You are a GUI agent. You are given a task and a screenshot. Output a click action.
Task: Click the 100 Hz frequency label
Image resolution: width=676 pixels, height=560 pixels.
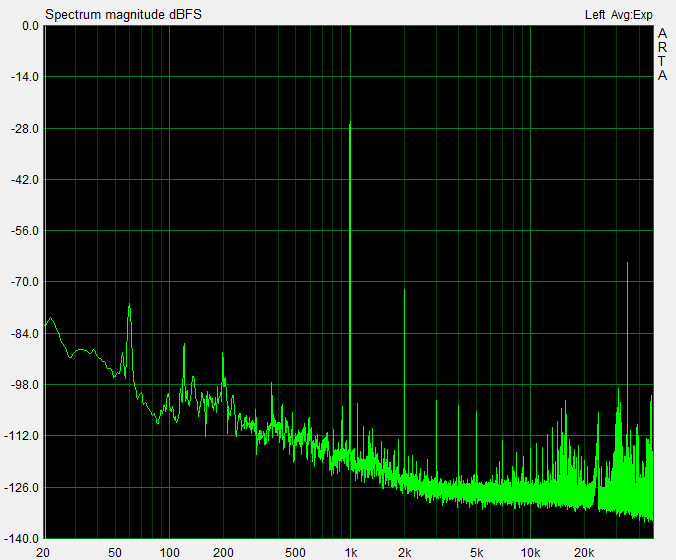coord(169,553)
